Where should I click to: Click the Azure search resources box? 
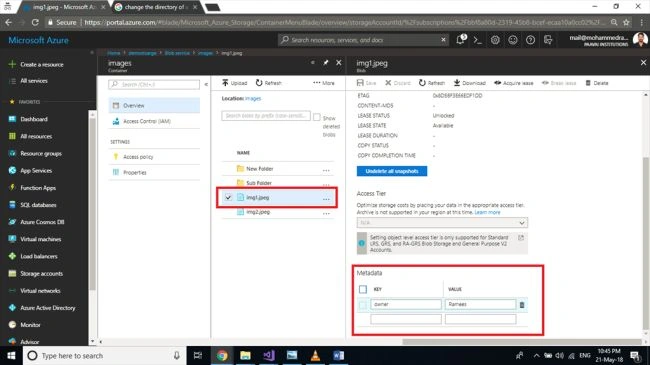coord(363,40)
